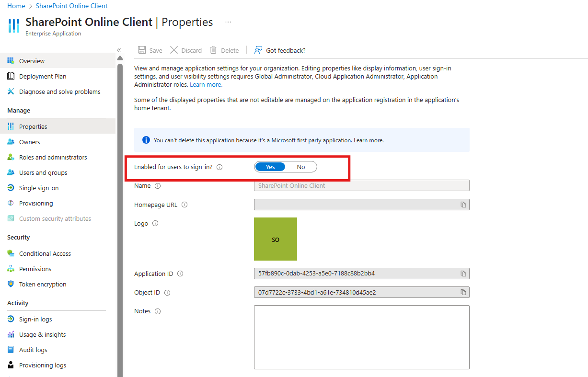Open the ellipsis menu next to Properties
Image resolution: width=588 pixels, height=377 pixels.
(x=228, y=22)
